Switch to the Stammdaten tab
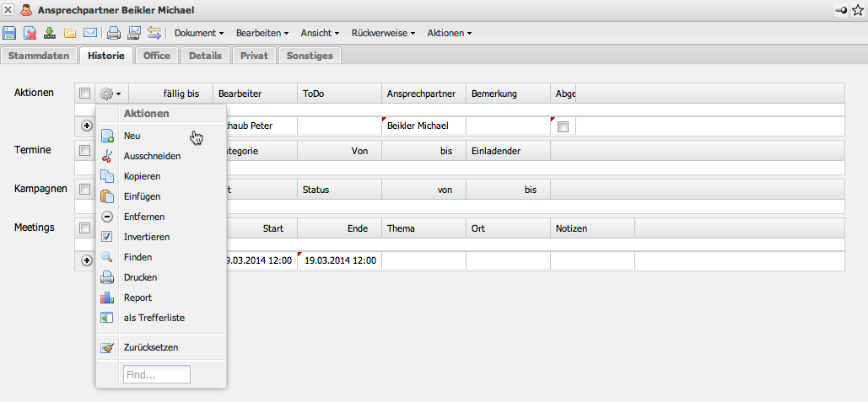This screenshot has width=868, height=402. (39, 56)
